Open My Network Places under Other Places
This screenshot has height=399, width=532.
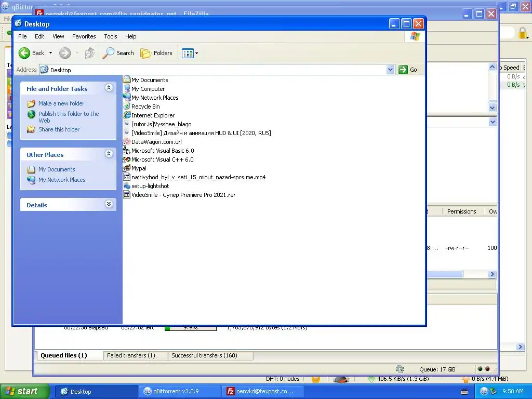click(62, 180)
